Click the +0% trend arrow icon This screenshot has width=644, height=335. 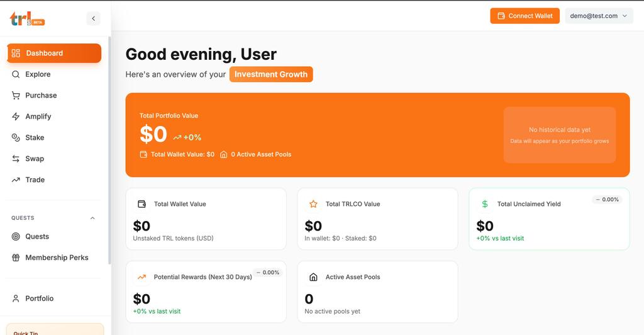177,138
